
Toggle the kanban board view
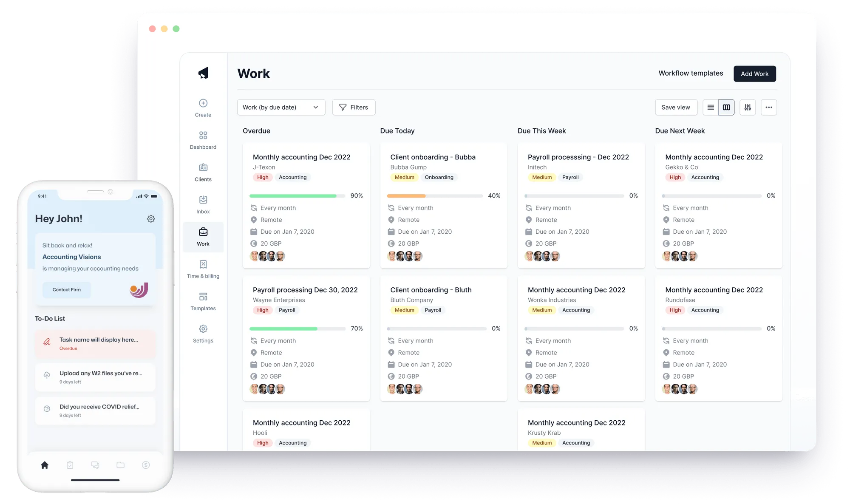726,107
